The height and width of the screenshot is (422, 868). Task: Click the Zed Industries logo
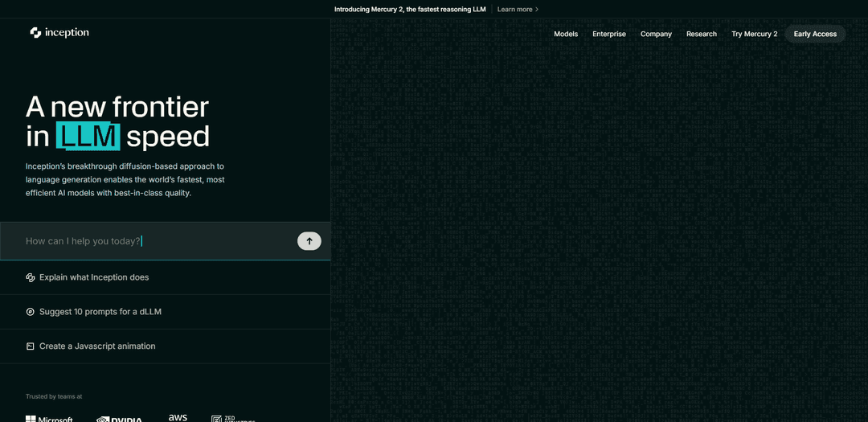[232, 419]
